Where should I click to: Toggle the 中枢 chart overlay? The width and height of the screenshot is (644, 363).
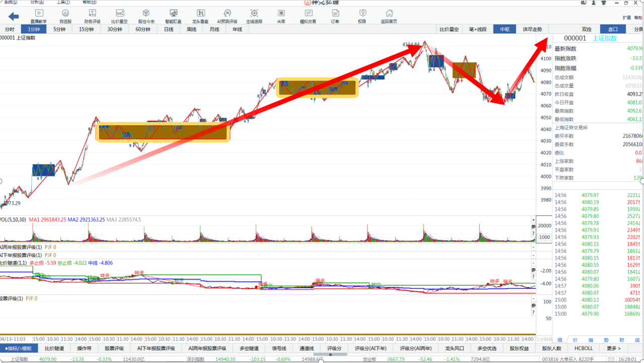tap(504, 29)
